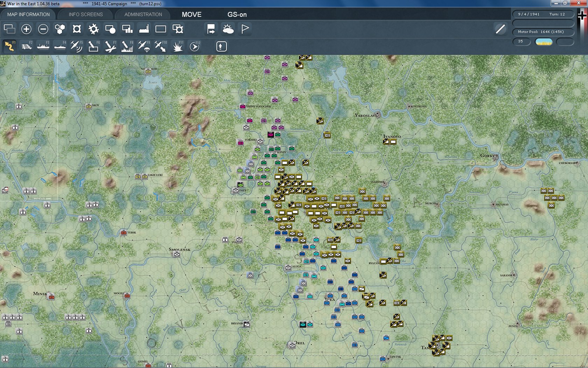The height and width of the screenshot is (368, 588).
Task: Click the cog-shaped icon in the top toolbar
Action: (x=93, y=29)
